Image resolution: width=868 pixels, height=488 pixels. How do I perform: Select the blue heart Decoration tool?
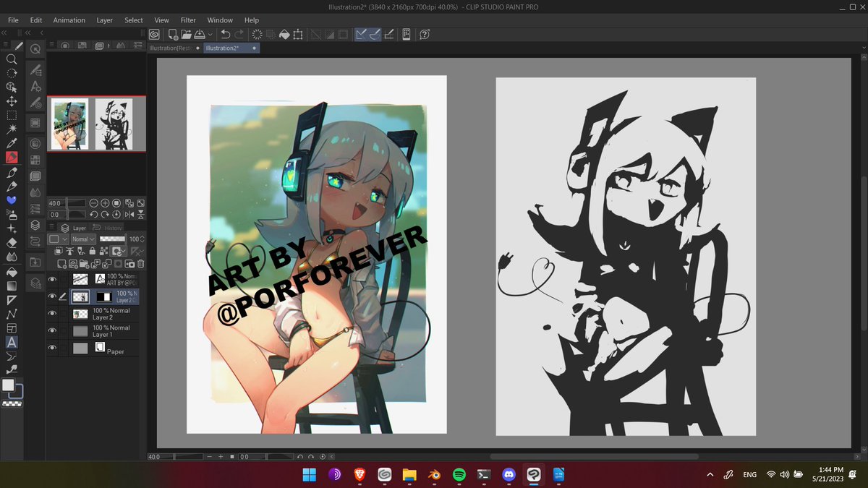12,200
